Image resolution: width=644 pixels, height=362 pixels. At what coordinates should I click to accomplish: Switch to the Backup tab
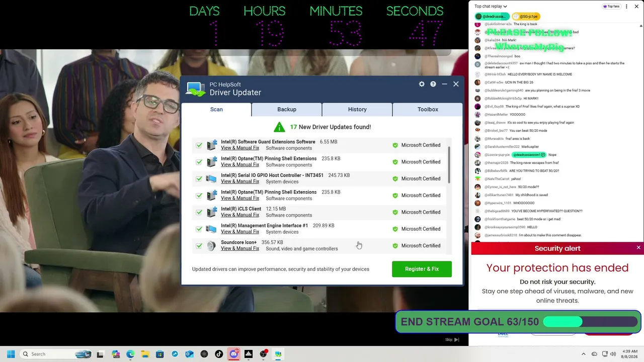(x=287, y=109)
